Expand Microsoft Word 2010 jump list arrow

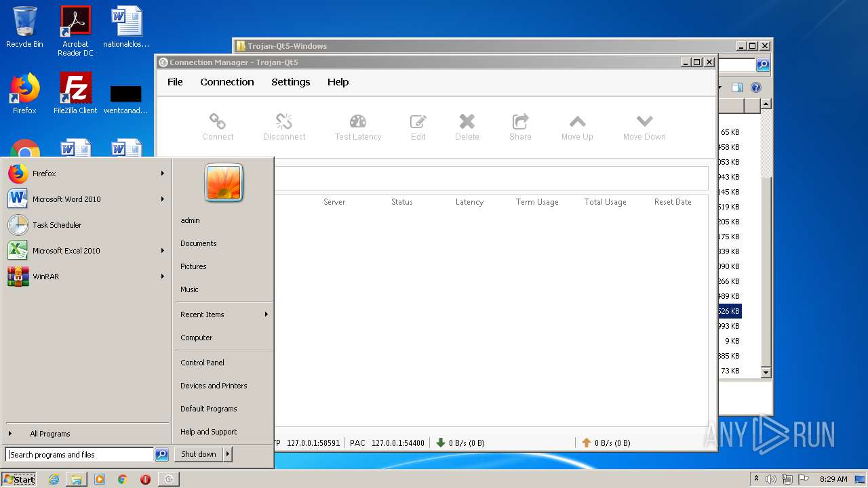pyautogui.click(x=163, y=199)
